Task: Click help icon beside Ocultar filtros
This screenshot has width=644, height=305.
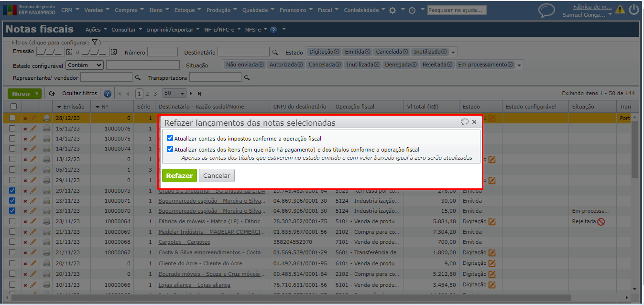Action: click(x=108, y=94)
